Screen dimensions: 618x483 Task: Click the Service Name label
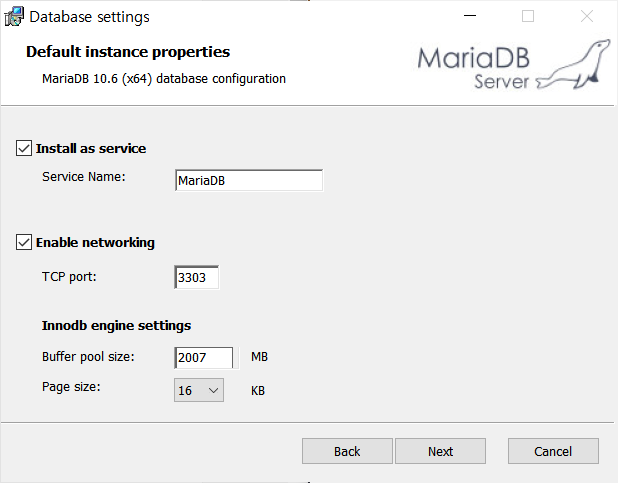tap(84, 177)
